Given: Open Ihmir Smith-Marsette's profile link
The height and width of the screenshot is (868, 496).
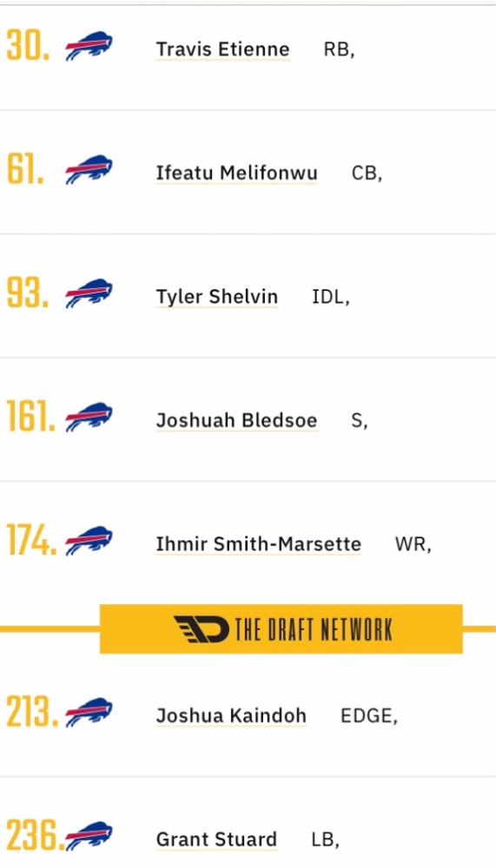Looking at the screenshot, I should 258,544.
